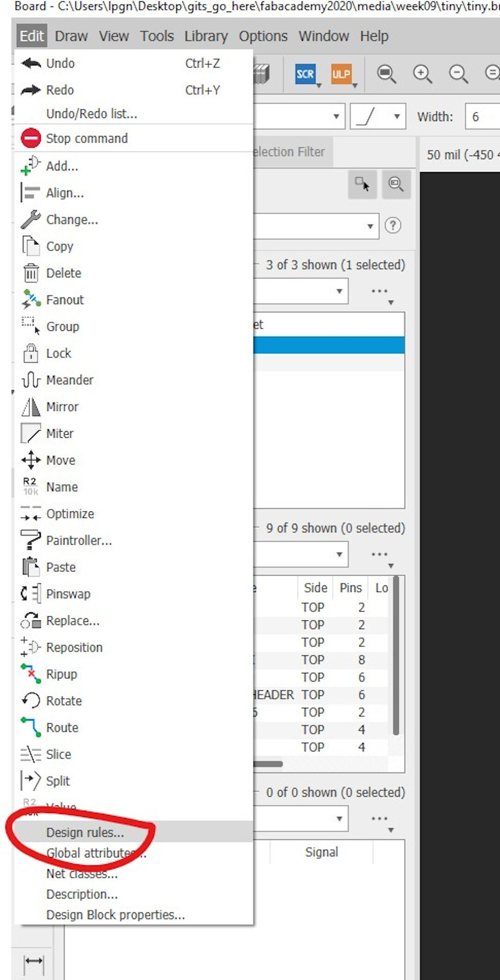Click the manufacturing 3D board icon
Screen dimensions: 500x980
[x=262, y=74]
